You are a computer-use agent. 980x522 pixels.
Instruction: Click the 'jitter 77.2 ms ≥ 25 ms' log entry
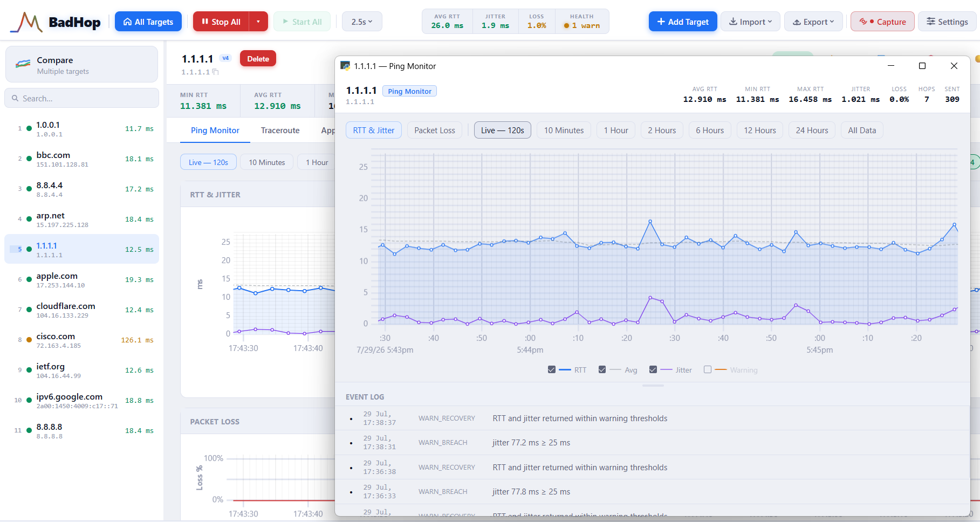(x=653, y=443)
